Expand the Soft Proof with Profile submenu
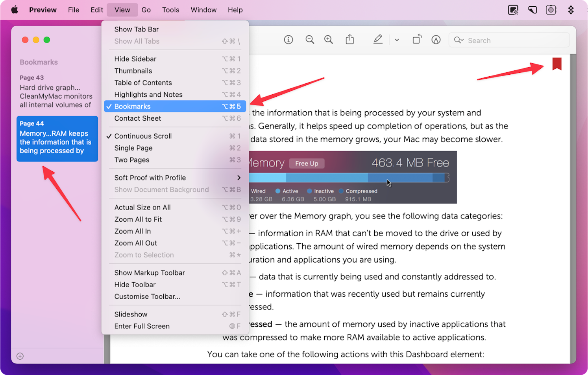588x375 pixels. (x=150, y=178)
